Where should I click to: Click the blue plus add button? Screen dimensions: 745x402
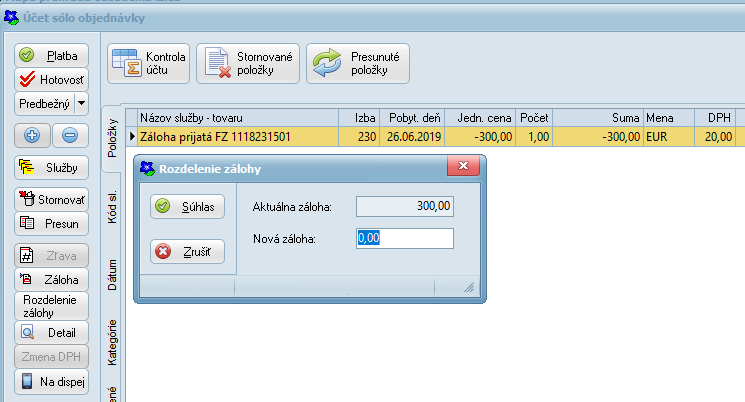point(32,135)
